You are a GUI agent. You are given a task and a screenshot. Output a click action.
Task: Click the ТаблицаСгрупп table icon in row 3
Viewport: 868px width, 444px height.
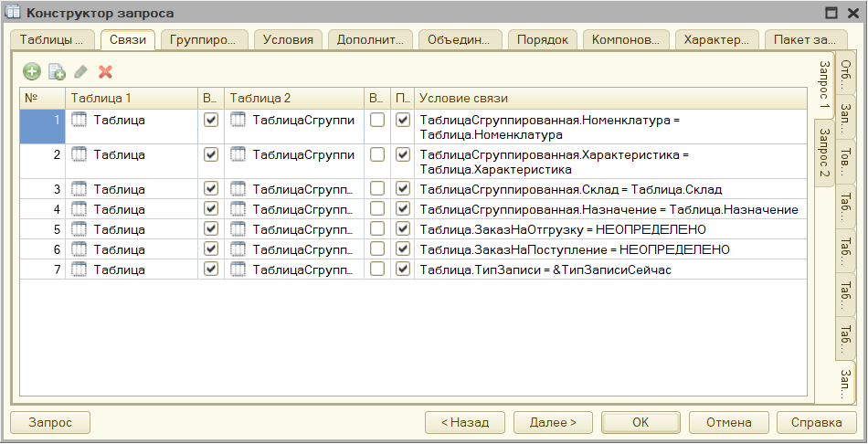pyautogui.click(x=238, y=189)
